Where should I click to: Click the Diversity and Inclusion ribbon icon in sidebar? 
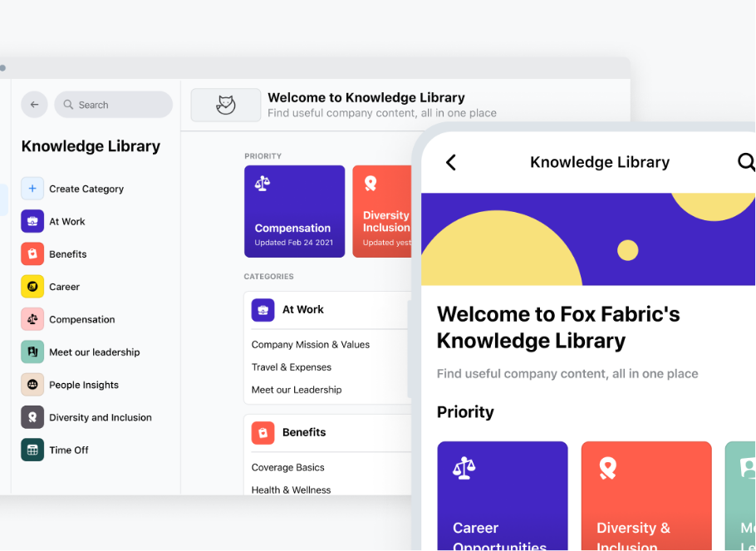(x=32, y=417)
